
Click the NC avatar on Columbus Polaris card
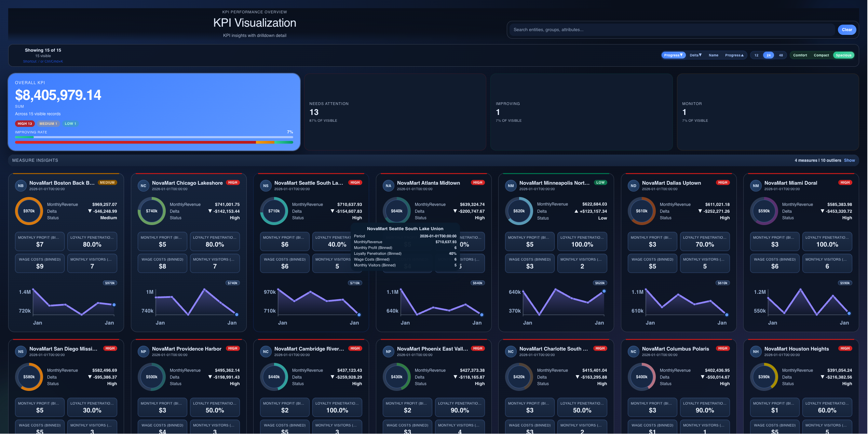coord(634,352)
